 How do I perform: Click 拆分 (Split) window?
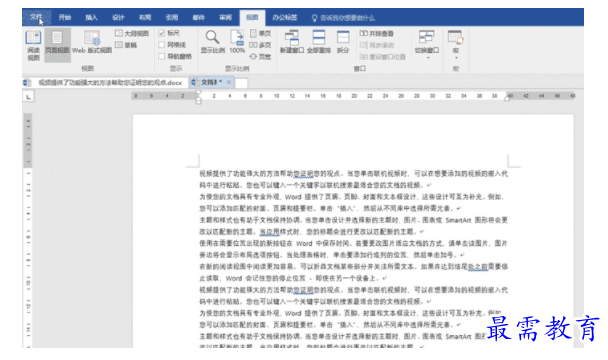(x=343, y=42)
